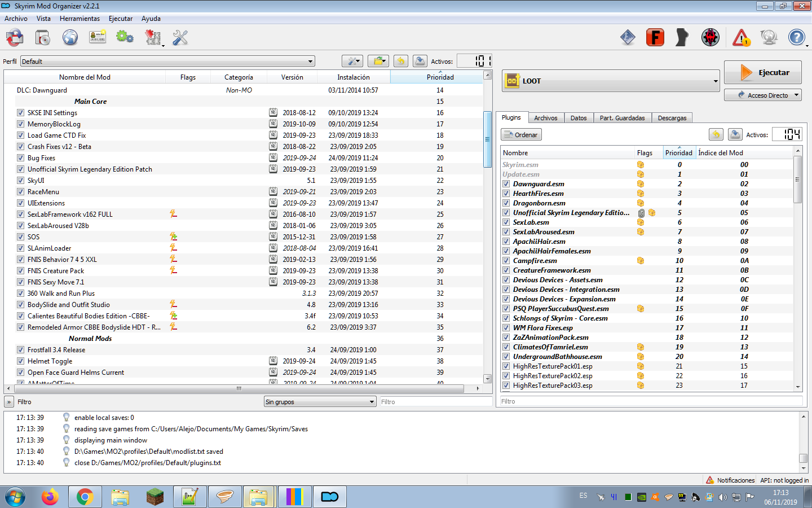Click the plugin list vertical scrollbar thumb

pos(797,179)
